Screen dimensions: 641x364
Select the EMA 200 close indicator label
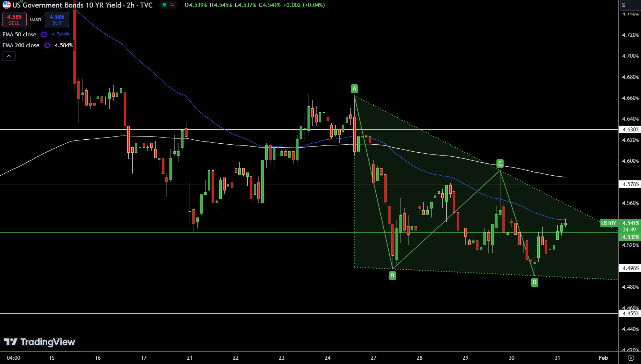coord(21,45)
